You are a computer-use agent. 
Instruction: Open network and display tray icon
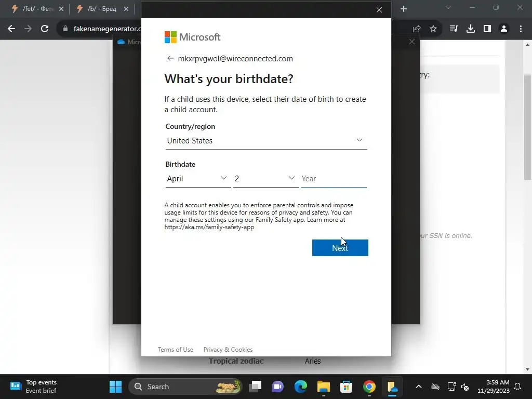coord(451,387)
